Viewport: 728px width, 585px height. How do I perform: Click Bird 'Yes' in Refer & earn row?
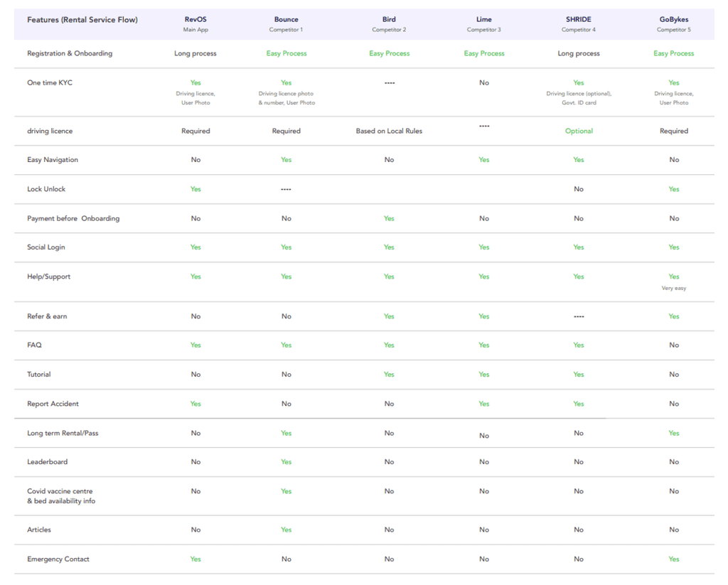(x=389, y=316)
